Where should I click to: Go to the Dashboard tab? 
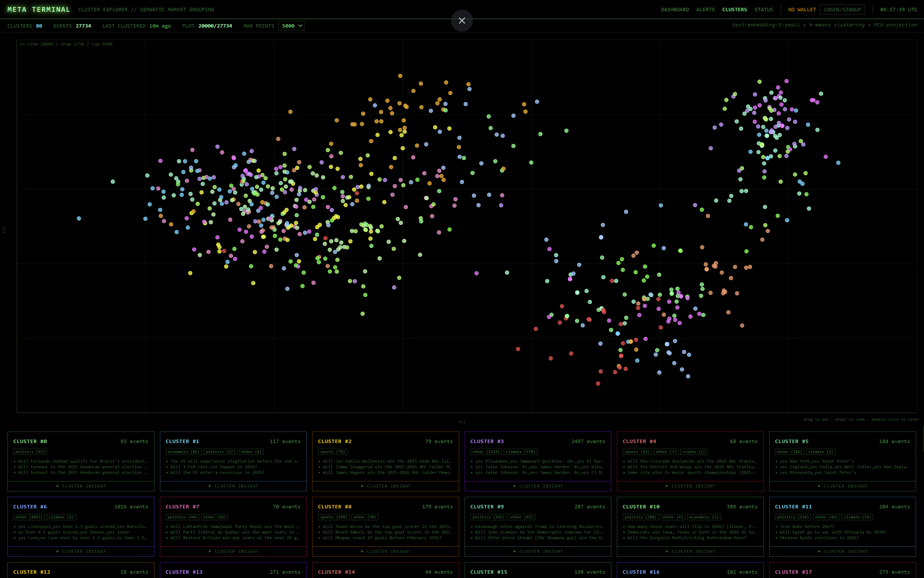tap(675, 10)
